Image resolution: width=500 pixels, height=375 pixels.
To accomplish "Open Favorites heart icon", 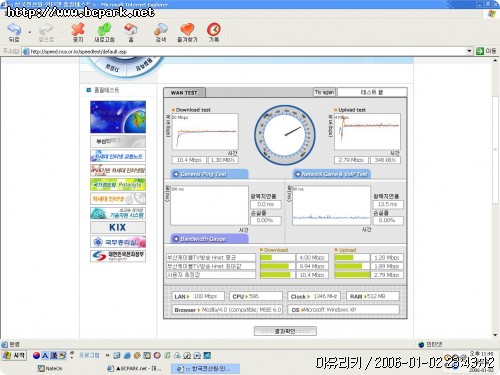I will [187, 30].
